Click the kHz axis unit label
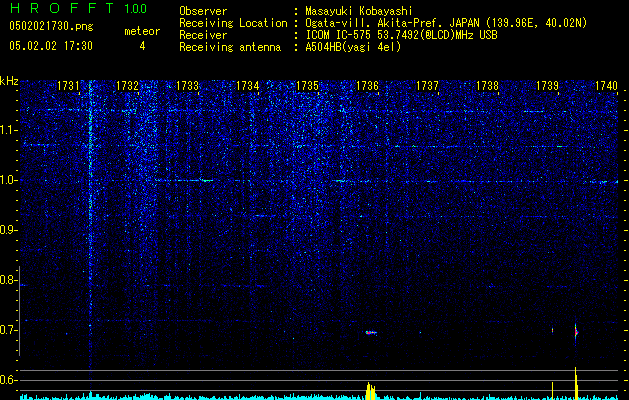This screenshot has width=629, height=400. pos(9,81)
